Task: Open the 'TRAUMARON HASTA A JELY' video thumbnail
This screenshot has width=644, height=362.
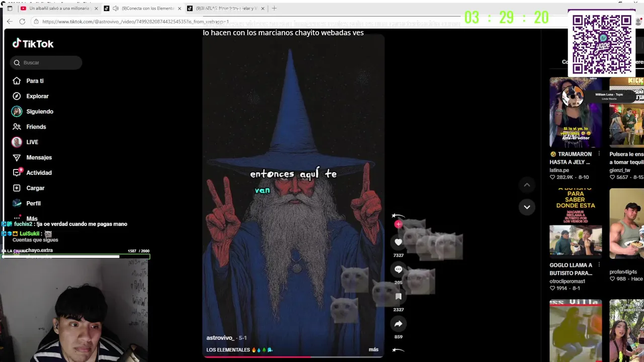Action: (576, 112)
